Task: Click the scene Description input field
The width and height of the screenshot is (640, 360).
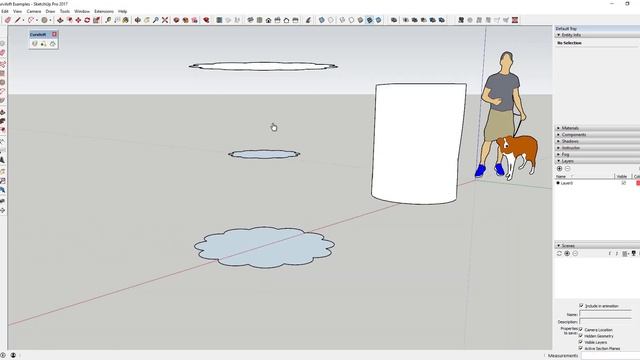Action: tap(605, 322)
